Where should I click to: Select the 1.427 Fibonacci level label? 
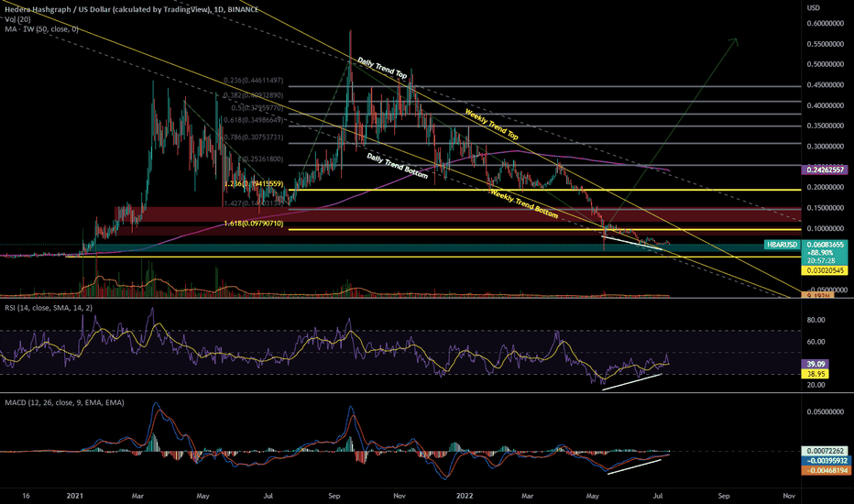tap(253, 203)
